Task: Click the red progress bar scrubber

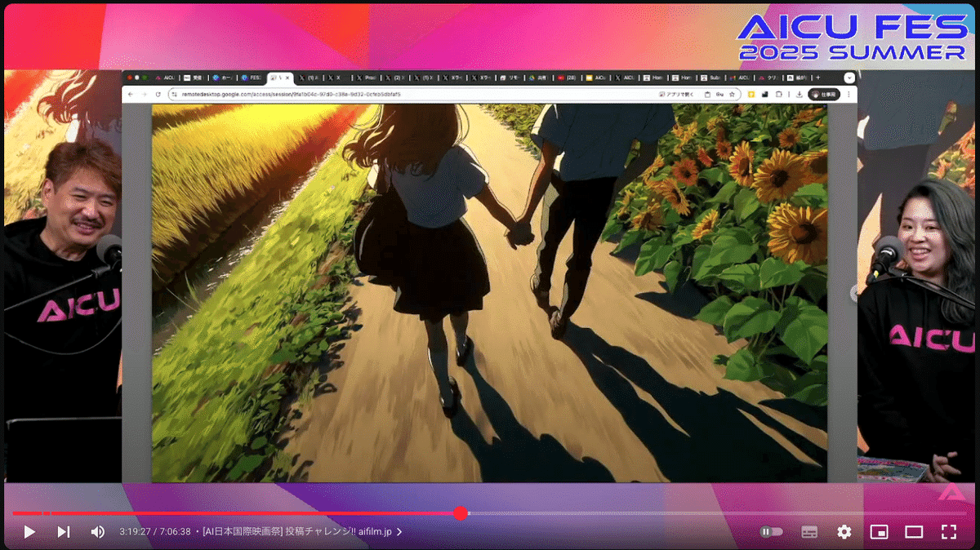Action: pyautogui.click(x=461, y=513)
